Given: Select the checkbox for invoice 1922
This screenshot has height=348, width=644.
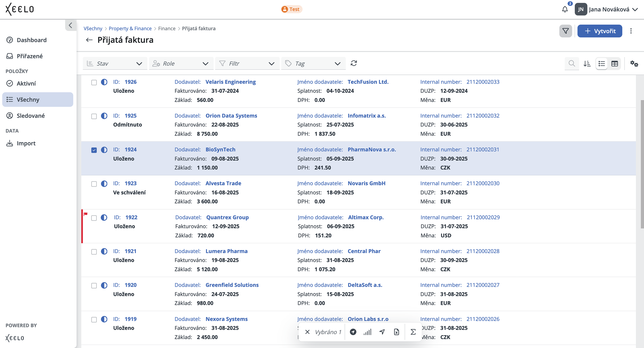Looking at the screenshot, I should click(x=94, y=218).
